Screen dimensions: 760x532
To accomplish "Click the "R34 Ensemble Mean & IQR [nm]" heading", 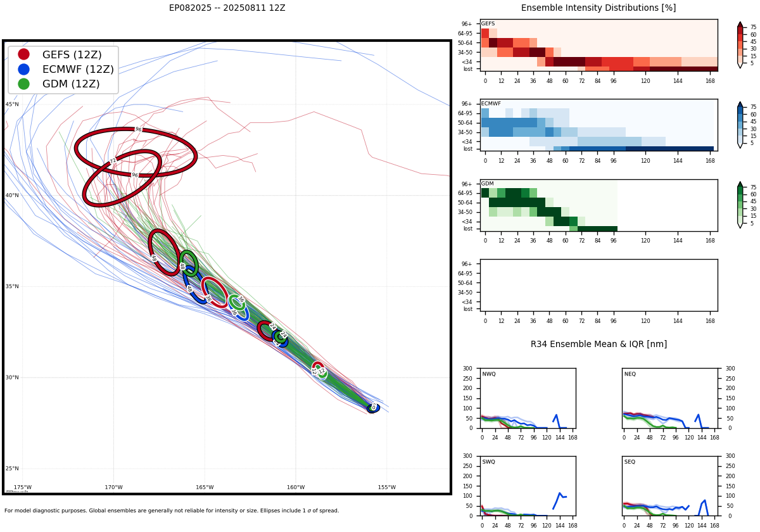I will pyautogui.click(x=598, y=344).
